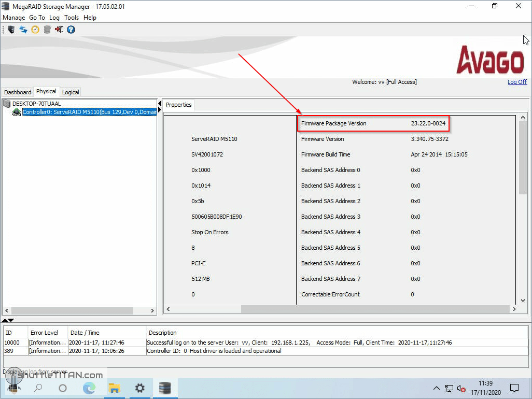The height and width of the screenshot is (399, 532).
Task: Click the Log Off link
Action: 517,82
